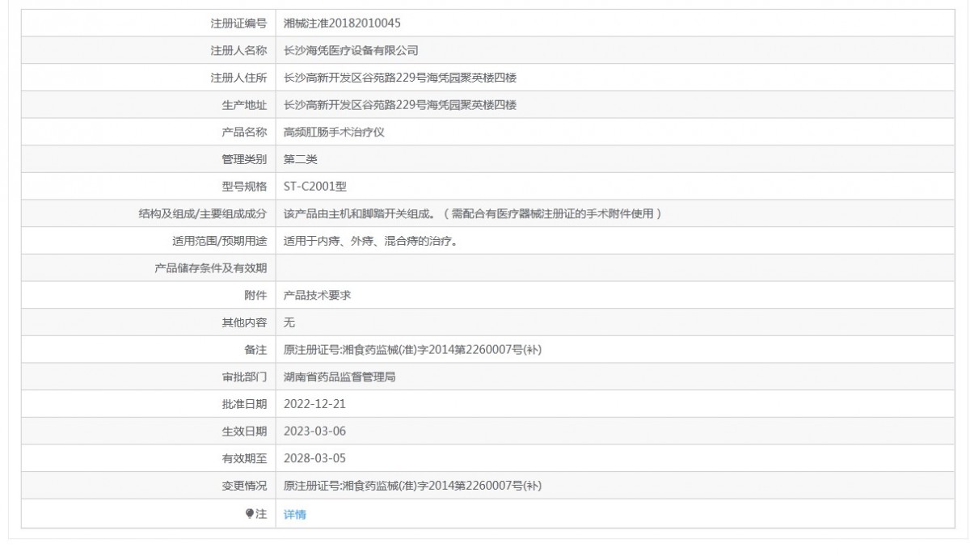
Task: Click expiry date 2028-03-05
Action: (x=314, y=459)
